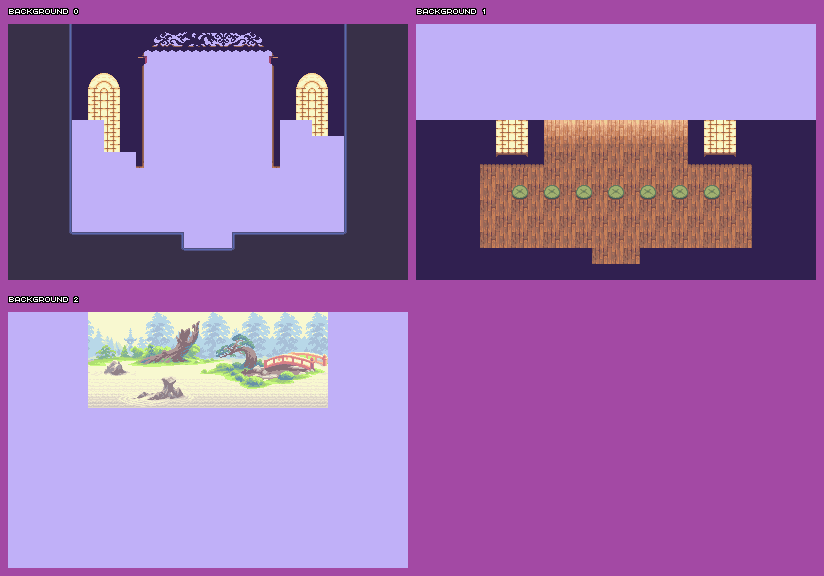The width and height of the screenshot is (824, 576).
Task: Click the red arched bridge in Background 2
Action: tap(295, 361)
